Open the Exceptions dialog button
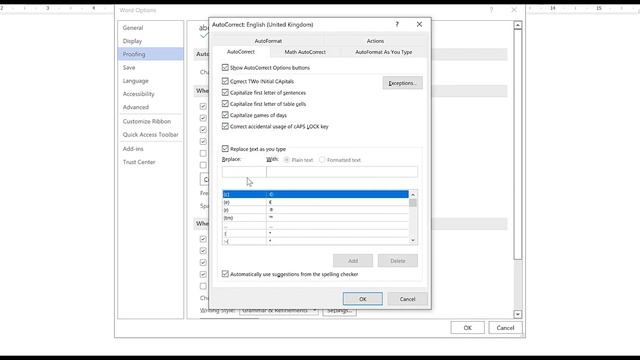Viewport: 640px width, 360px height. pos(402,83)
